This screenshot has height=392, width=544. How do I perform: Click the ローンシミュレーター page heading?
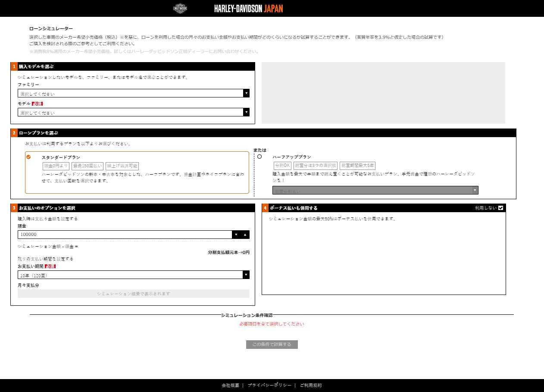(51, 28)
